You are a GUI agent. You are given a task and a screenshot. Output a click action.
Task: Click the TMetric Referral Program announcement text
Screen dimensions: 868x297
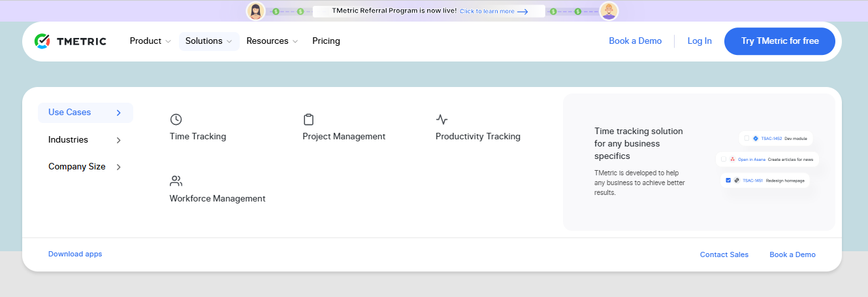pyautogui.click(x=394, y=11)
